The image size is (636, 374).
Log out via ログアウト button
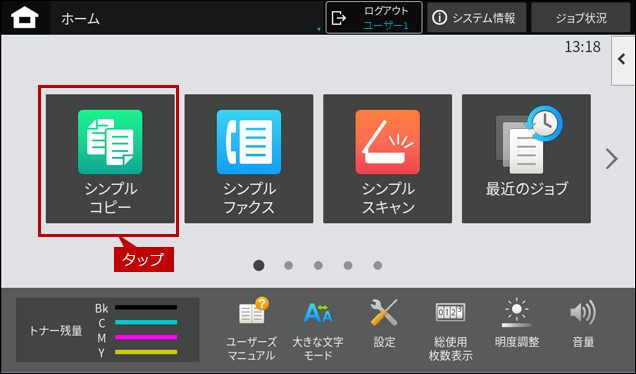(x=374, y=17)
